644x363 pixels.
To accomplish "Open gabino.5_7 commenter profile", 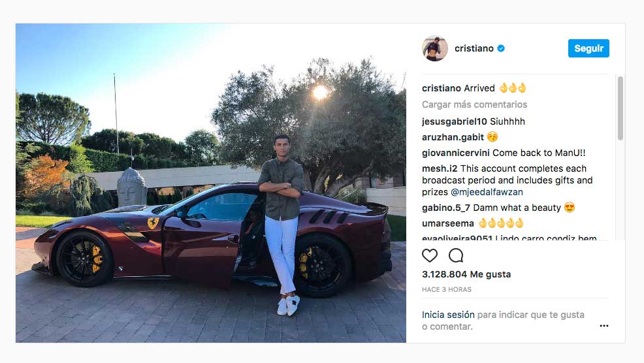I will click(x=446, y=208).
